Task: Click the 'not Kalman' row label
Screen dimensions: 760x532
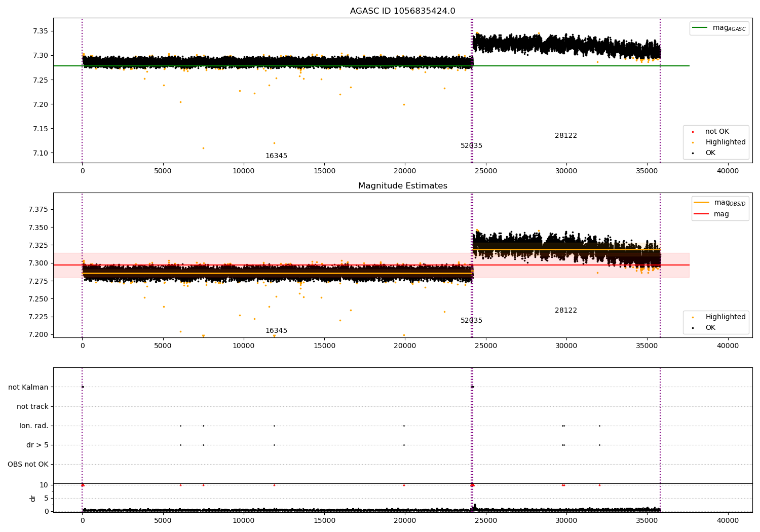Action: [x=28, y=387]
